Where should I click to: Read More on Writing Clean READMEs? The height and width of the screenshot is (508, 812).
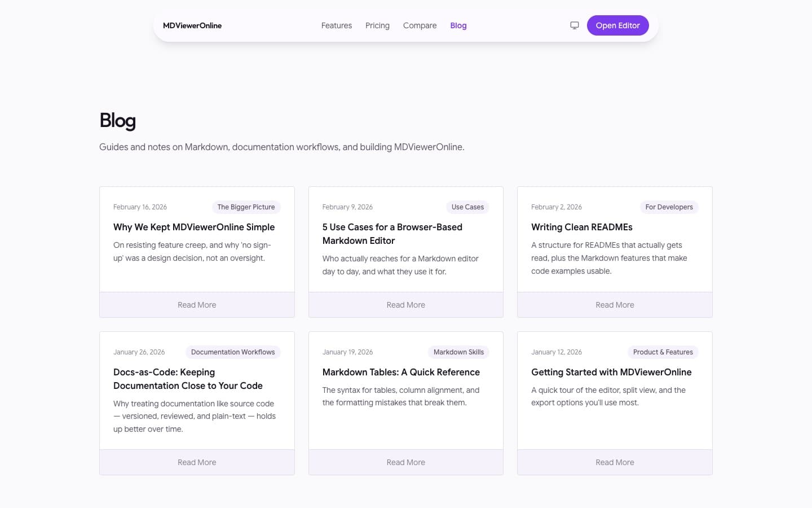(615, 305)
